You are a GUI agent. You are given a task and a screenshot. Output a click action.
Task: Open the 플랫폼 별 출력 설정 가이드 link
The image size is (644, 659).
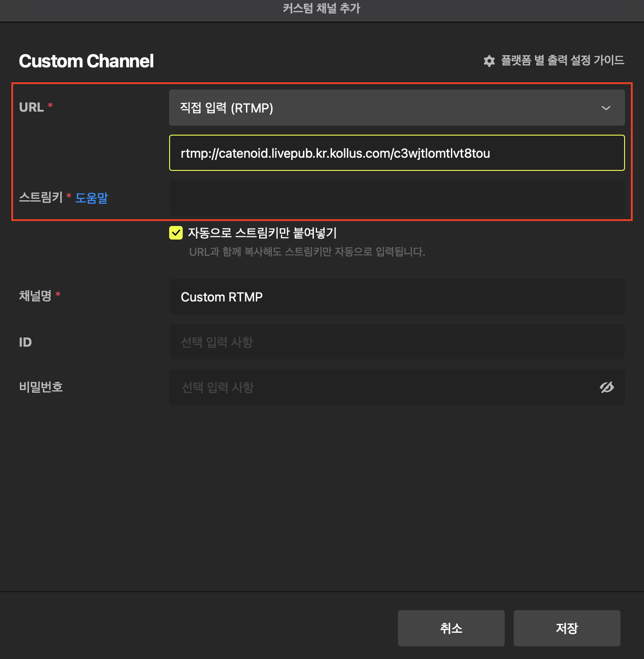562,61
